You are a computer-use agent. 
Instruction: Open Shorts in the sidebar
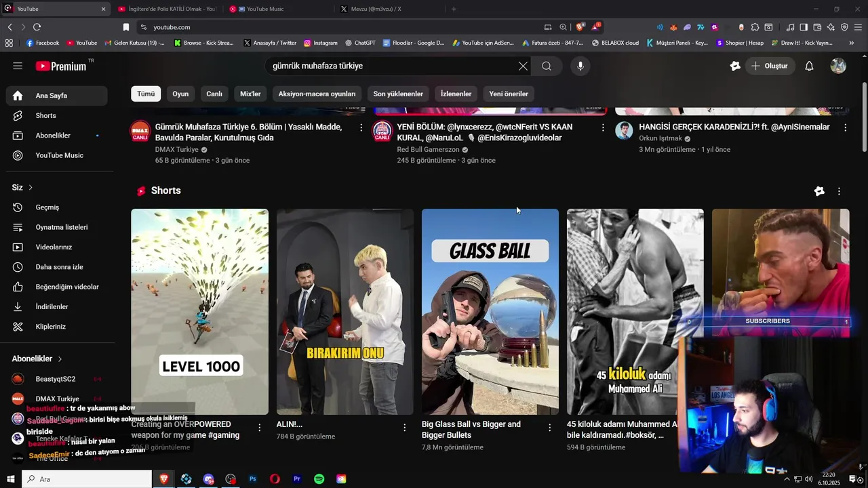pyautogui.click(x=56, y=115)
